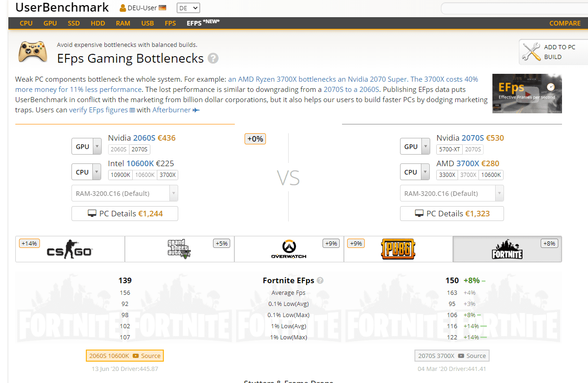The height and width of the screenshot is (383, 588).
Task: Switch to the CS:GO game tab
Action: tap(70, 249)
